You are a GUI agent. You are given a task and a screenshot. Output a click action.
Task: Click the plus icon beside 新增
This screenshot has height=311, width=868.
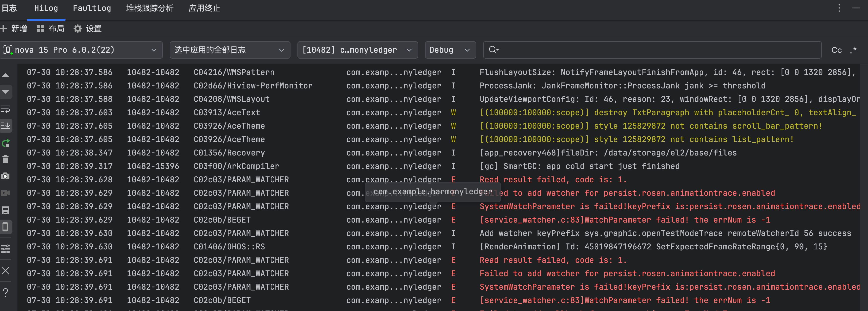[4, 29]
